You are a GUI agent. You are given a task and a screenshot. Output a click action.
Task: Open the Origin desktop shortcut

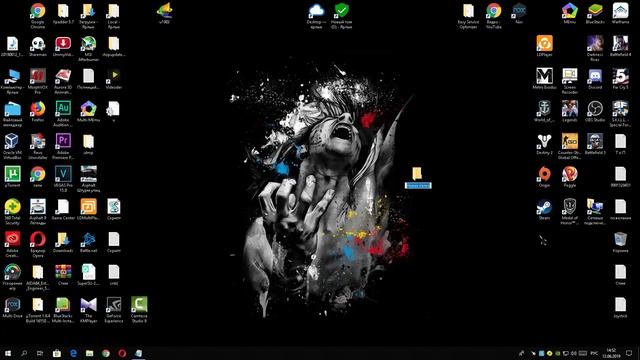click(544, 177)
